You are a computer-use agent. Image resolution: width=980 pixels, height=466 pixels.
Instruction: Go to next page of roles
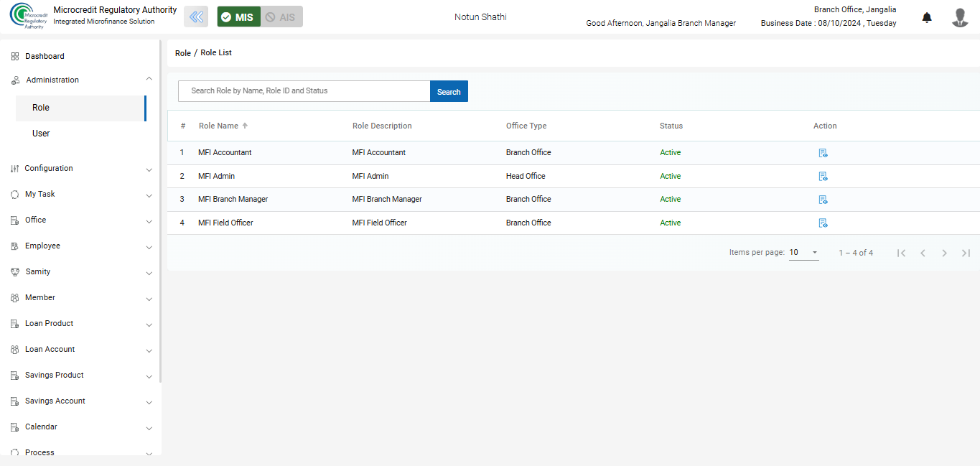945,253
